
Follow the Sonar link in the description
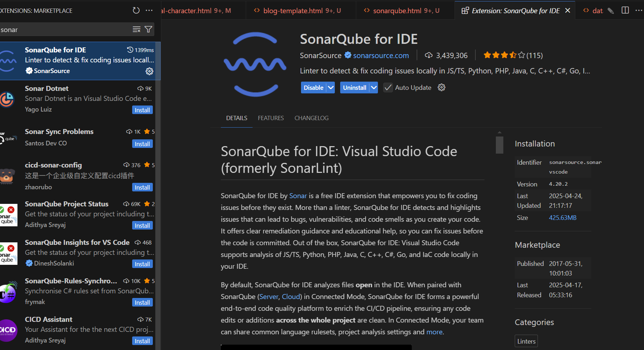tap(298, 196)
